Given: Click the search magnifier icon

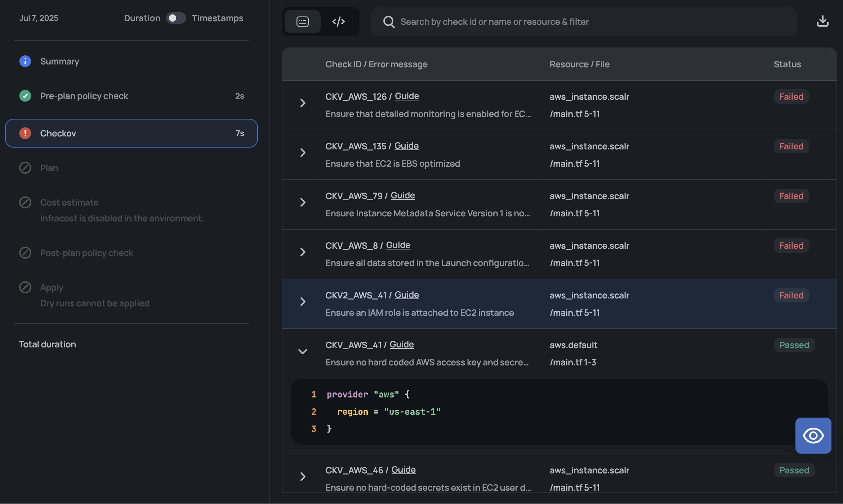Looking at the screenshot, I should [x=389, y=22].
